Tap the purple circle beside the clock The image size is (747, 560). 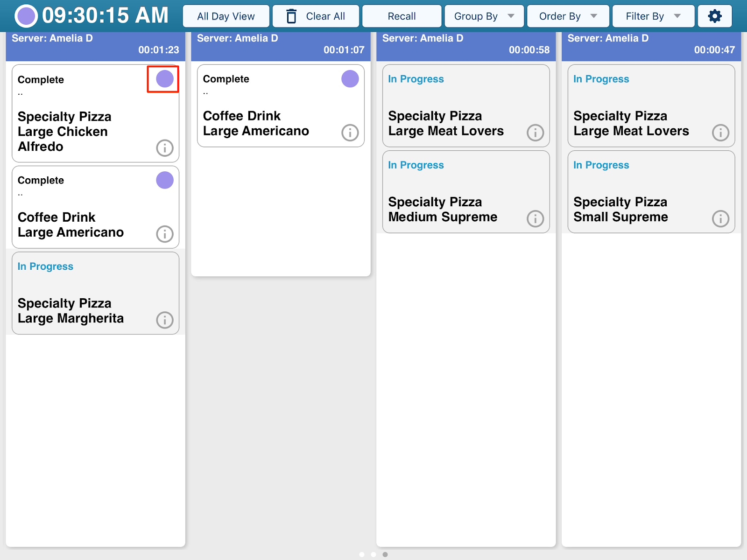pyautogui.click(x=26, y=16)
